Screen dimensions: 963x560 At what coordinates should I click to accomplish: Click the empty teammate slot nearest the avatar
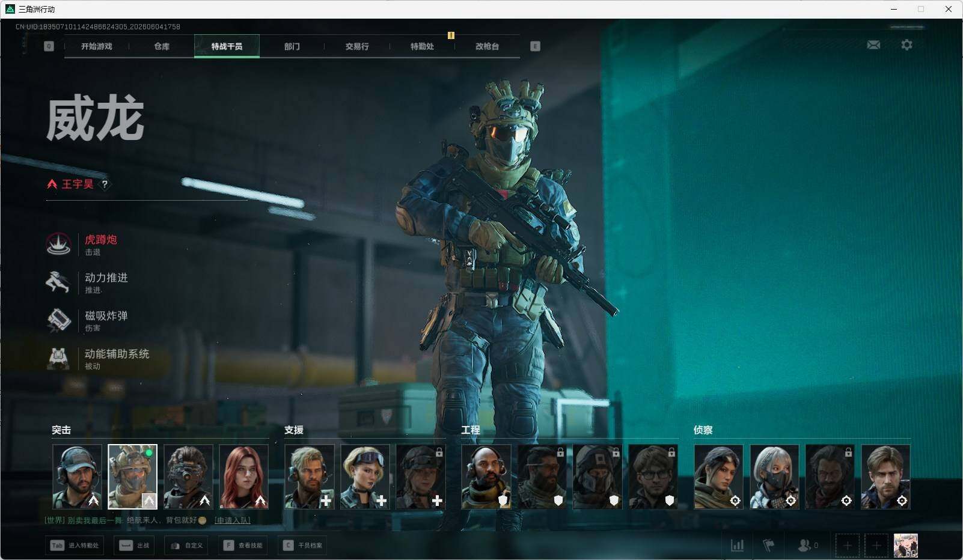coord(876,546)
